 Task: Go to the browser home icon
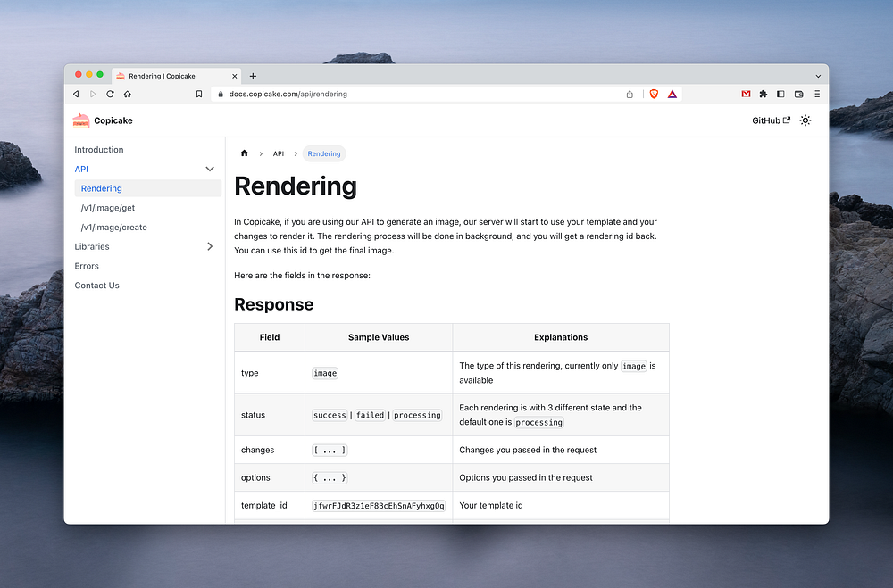click(128, 94)
